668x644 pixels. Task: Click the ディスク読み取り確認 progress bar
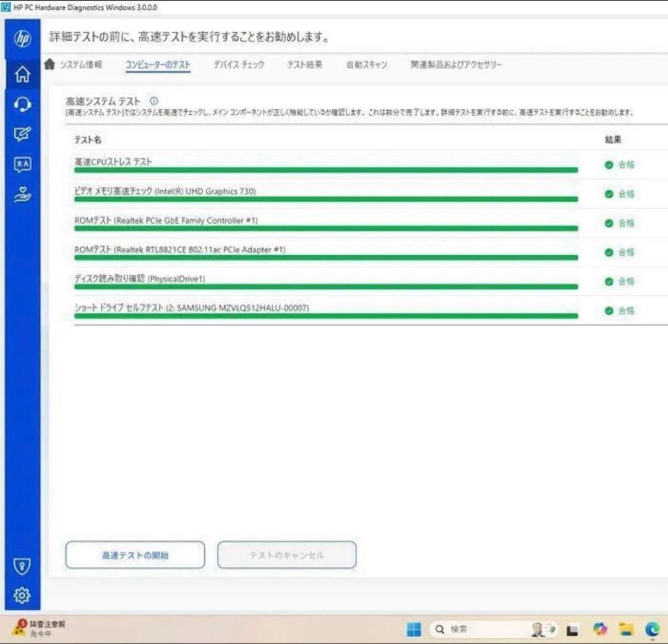(x=326, y=287)
